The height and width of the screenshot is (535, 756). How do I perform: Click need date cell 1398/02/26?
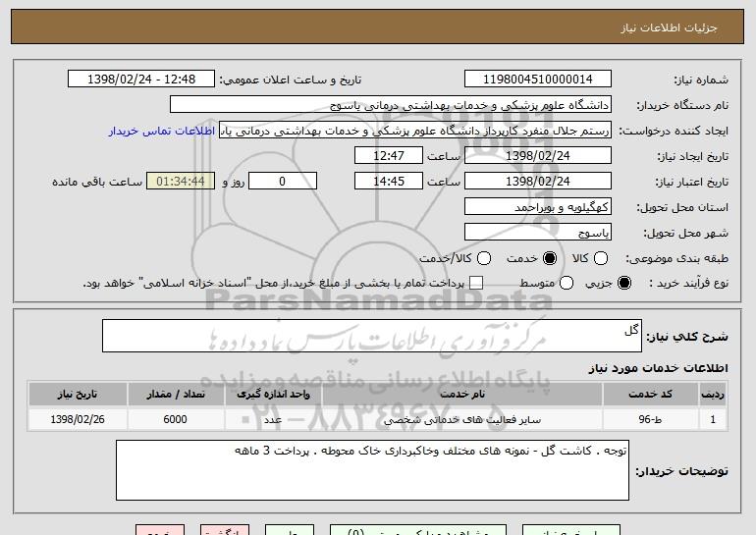[78, 420]
